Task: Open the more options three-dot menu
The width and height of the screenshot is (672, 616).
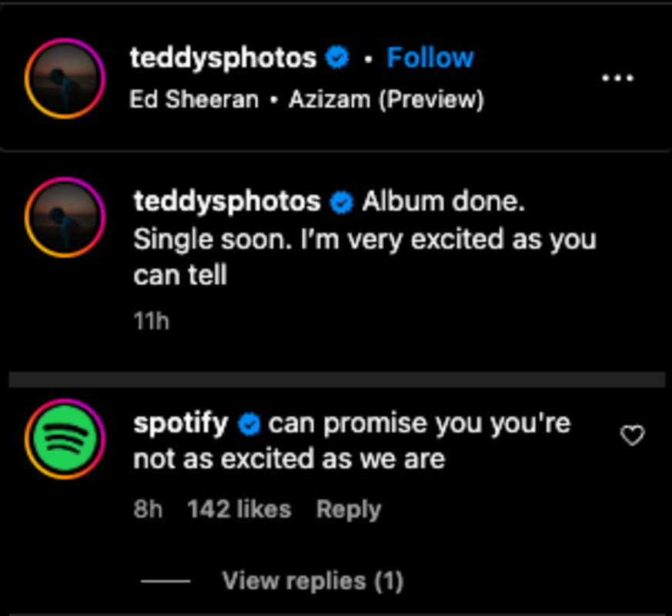Action: tap(617, 78)
